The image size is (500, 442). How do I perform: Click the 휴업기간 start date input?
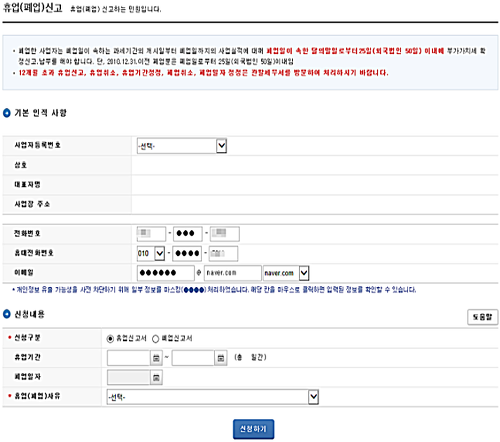[x=129, y=358]
